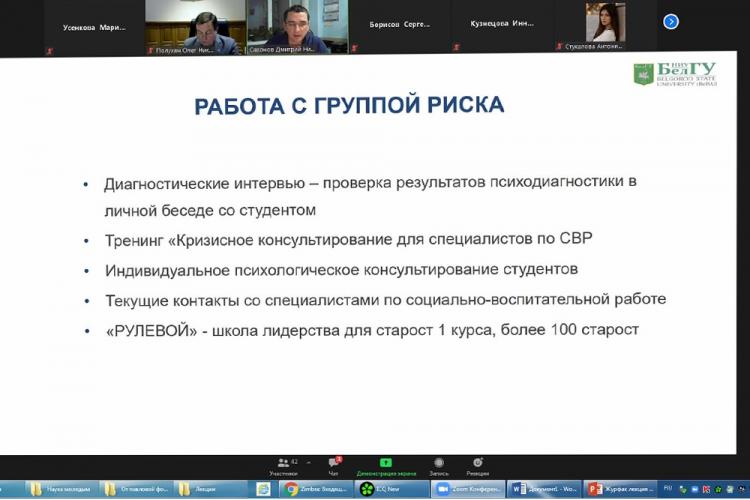Switch to the Chrome Zimbra taskbar window
Image resolution: width=750 pixels, height=500 pixels.
coord(316,489)
